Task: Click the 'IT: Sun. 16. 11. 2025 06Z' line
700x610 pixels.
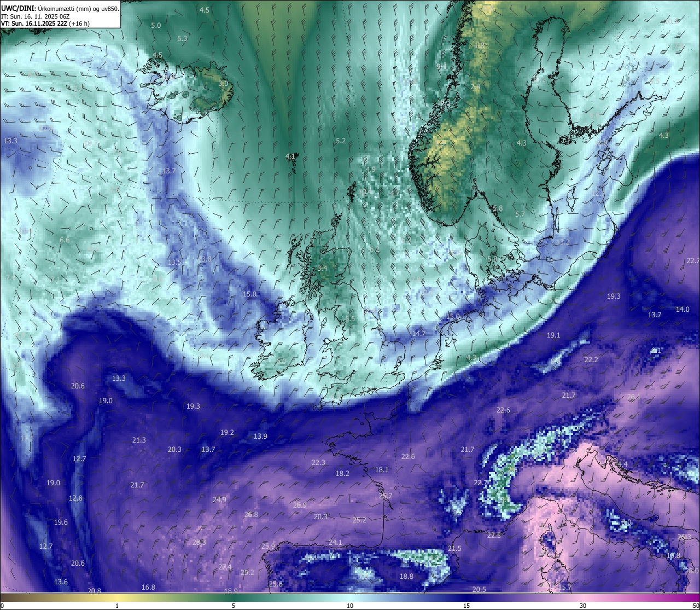Action: (35, 16)
